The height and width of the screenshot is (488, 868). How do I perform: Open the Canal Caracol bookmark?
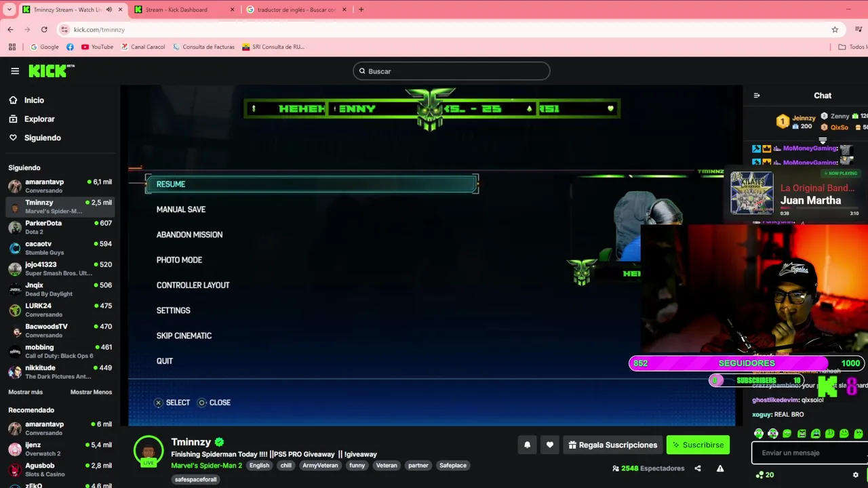[x=143, y=47]
